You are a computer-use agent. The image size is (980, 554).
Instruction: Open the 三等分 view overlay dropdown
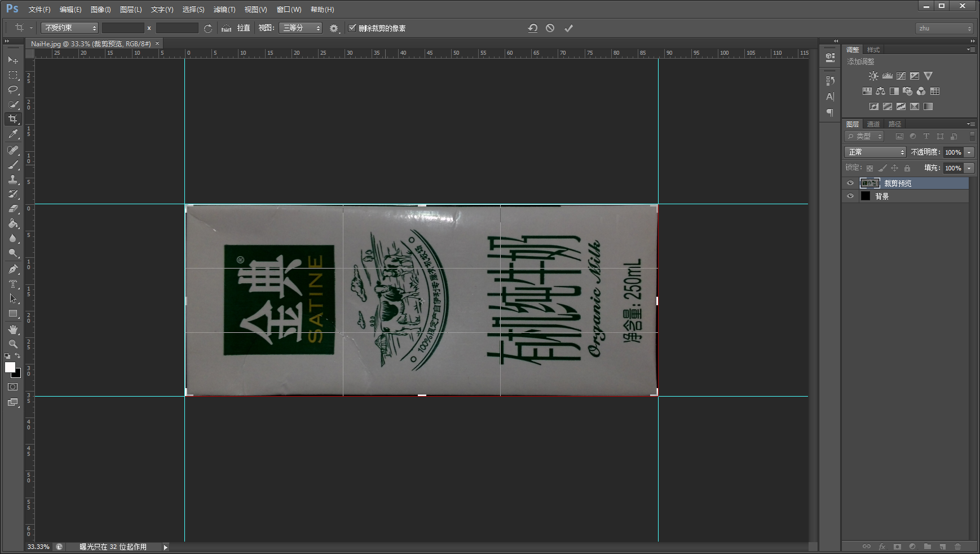click(301, 28)
